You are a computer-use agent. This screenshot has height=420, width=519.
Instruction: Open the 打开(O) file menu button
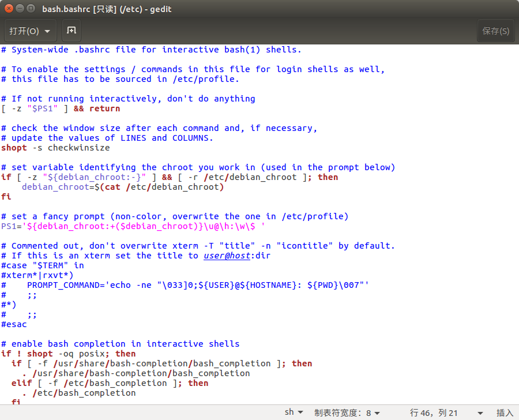pos(30,31)
